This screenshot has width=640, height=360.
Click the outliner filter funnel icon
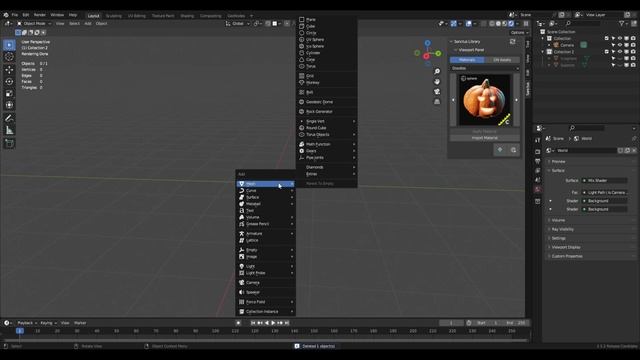tap(621, 24)
